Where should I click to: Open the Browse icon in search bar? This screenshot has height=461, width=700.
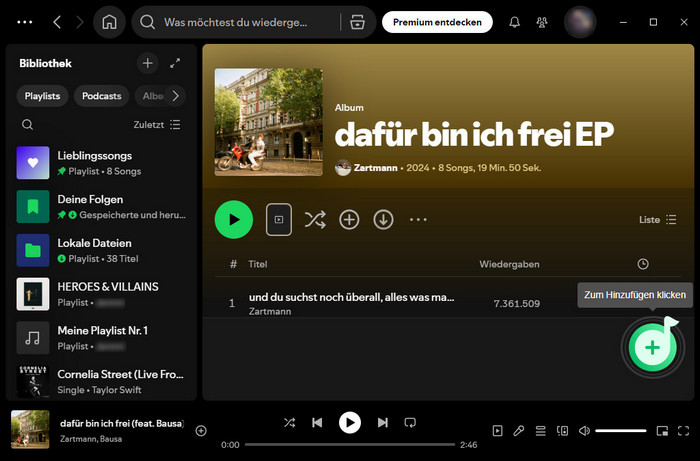click(357, 22)
